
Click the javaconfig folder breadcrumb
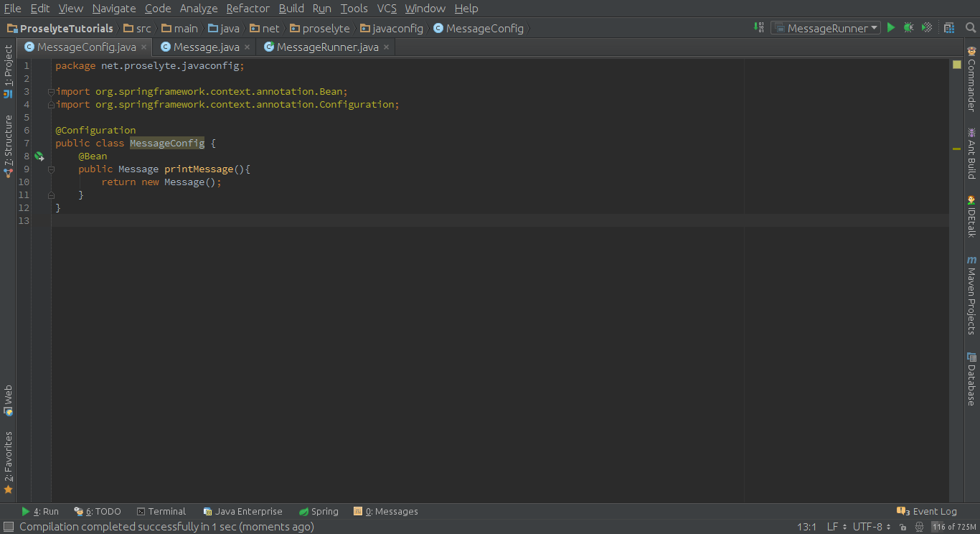click(392, 29)
